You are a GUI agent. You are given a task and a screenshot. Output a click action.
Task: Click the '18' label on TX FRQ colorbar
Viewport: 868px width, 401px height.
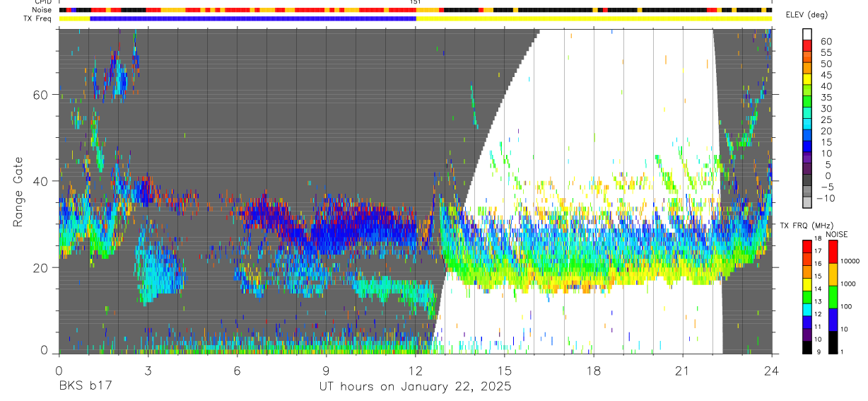tap(818, 240)
